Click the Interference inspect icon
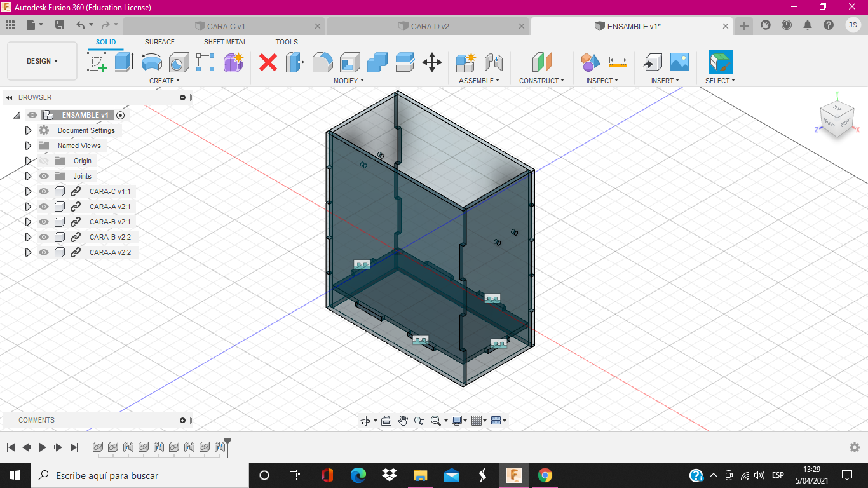Image resolution: width=868 pixels, height=488 pixels. [591, 62]
